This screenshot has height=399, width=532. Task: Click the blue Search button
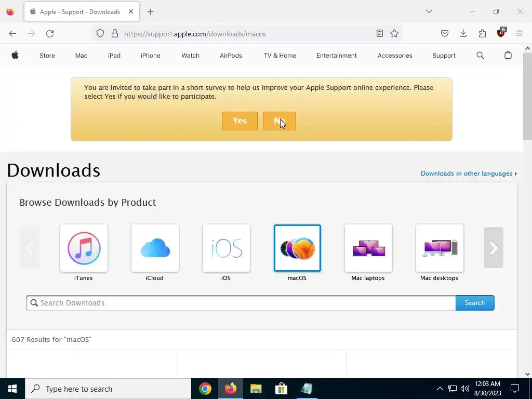tap(475, 303)
